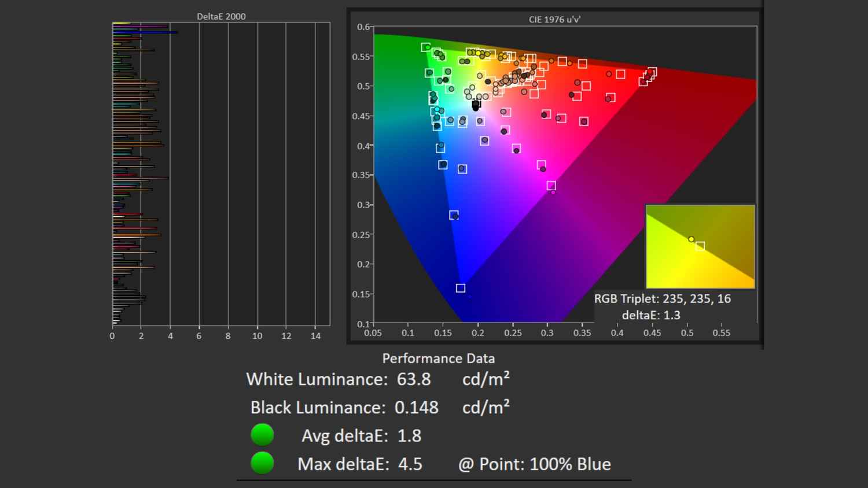Select the green primary target square at gamut corner

point(426,47)
